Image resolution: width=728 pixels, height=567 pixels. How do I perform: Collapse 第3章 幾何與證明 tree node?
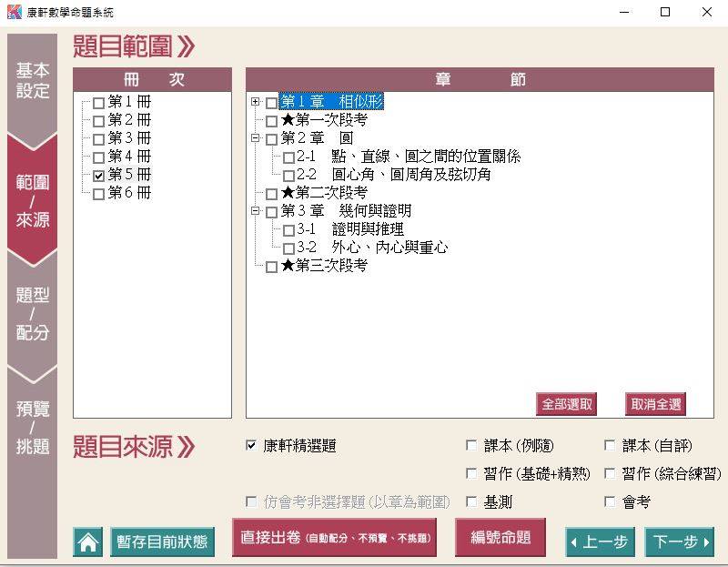(255, 210)
